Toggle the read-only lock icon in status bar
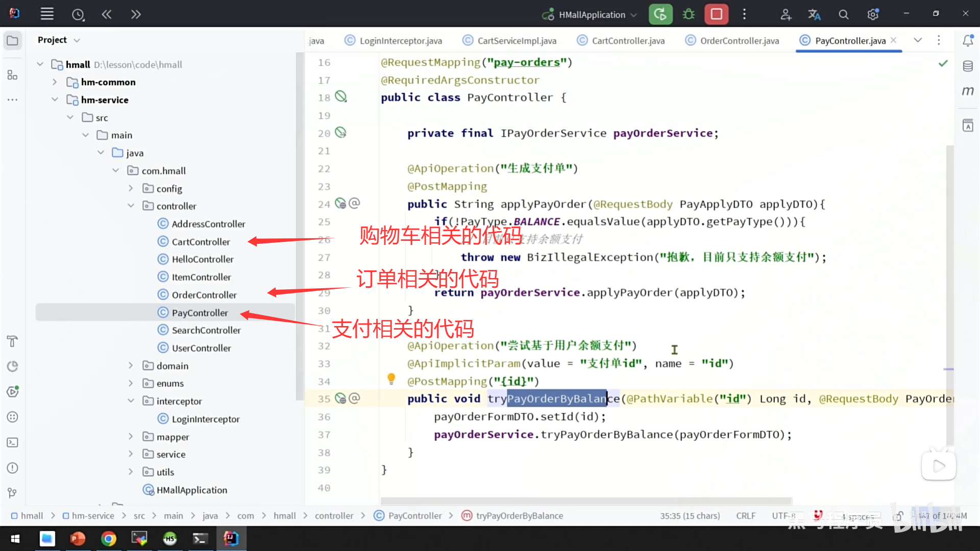Image resolution: width=980 pixels, height=551 pixels. point(899,516)
